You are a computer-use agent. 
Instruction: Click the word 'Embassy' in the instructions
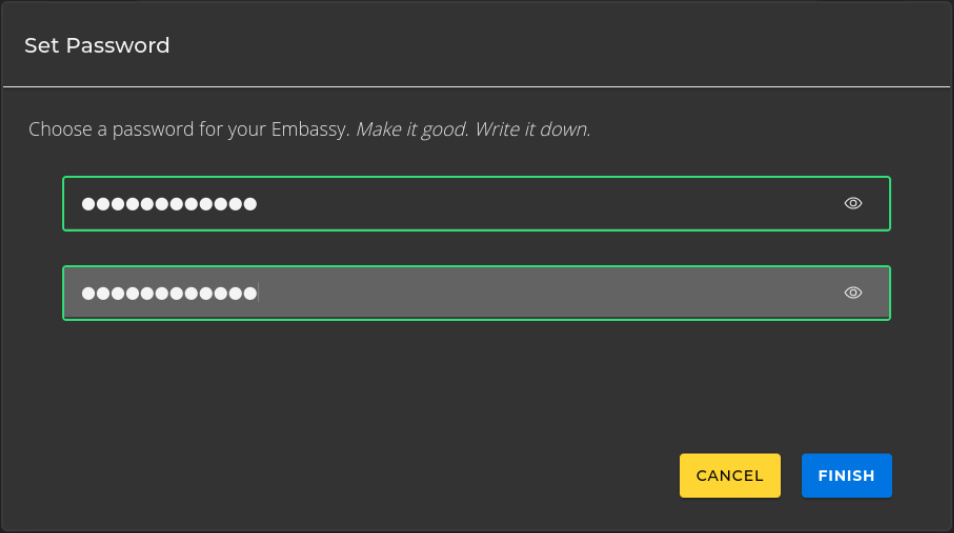309,130
